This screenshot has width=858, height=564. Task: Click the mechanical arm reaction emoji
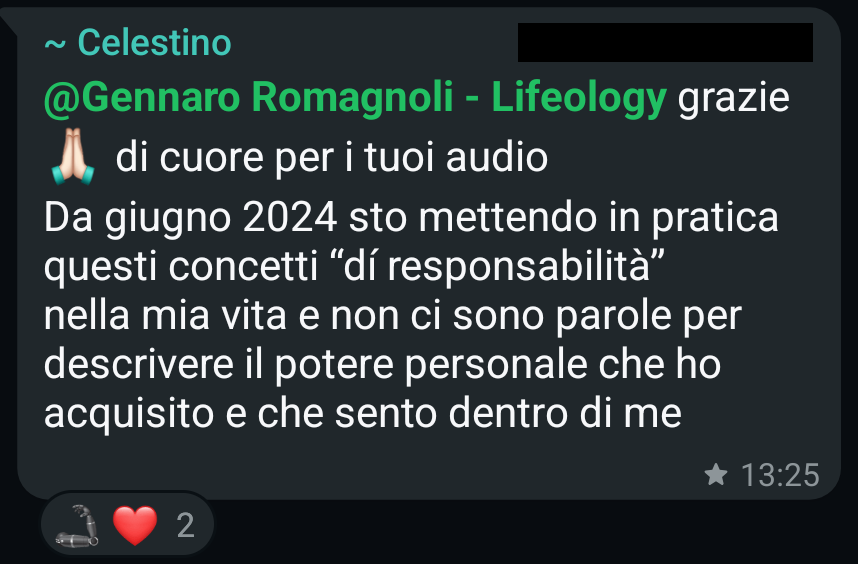(x=77, y=525)
